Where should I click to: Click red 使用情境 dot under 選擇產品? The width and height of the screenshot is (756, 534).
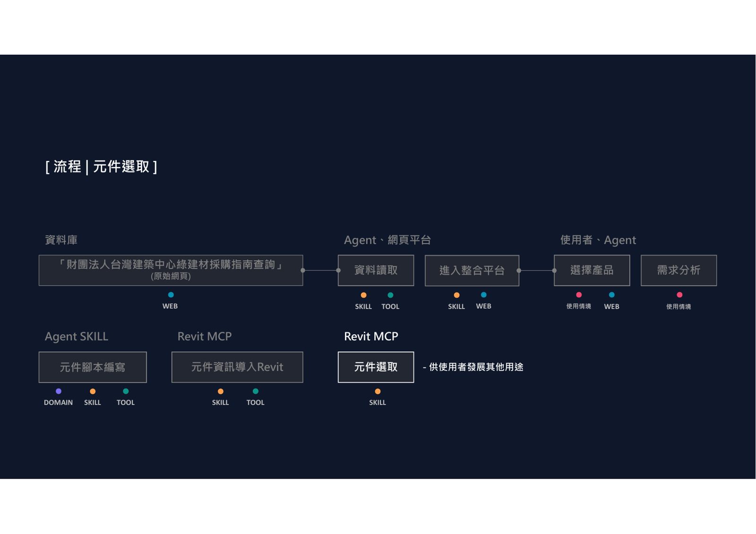pyautogui.click(x=579, y=295)
